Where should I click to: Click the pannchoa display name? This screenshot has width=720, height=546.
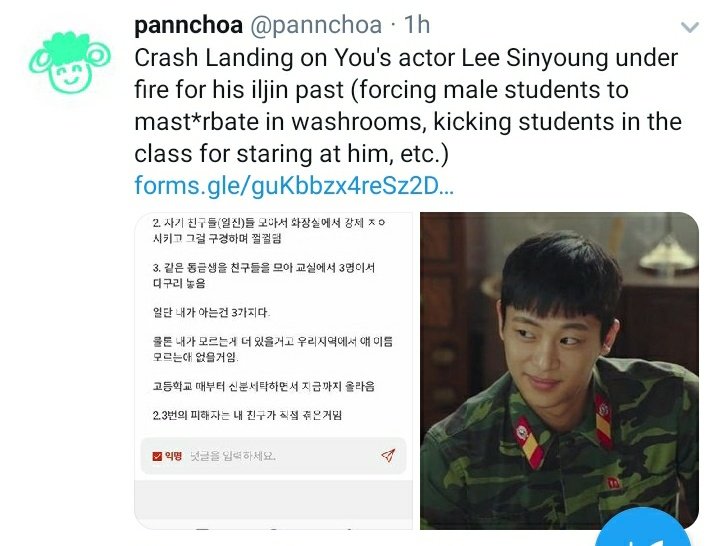pos(188,25)
